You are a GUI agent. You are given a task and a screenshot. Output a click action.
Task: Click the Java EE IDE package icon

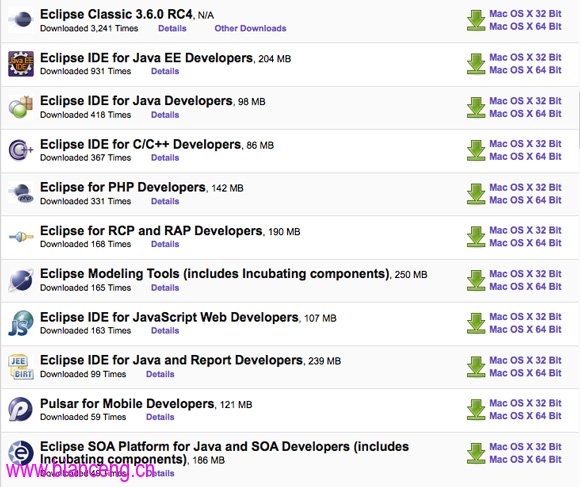[x=21, y=64]
